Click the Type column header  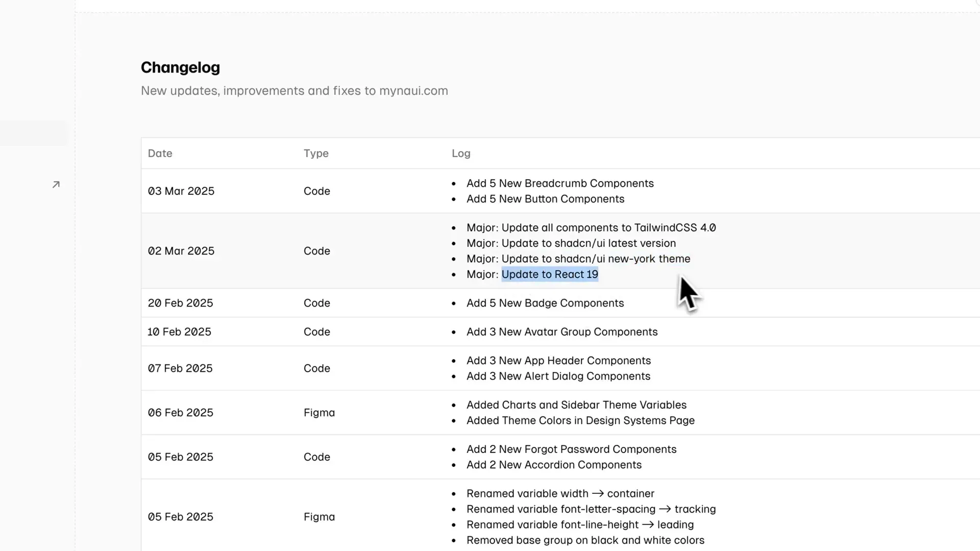pos(316,154)
